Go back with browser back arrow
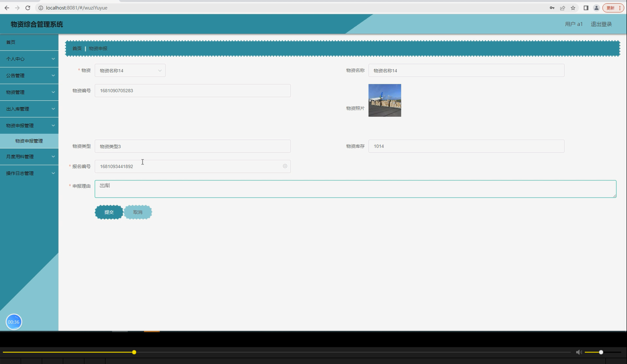 click(x=7, y=8)
